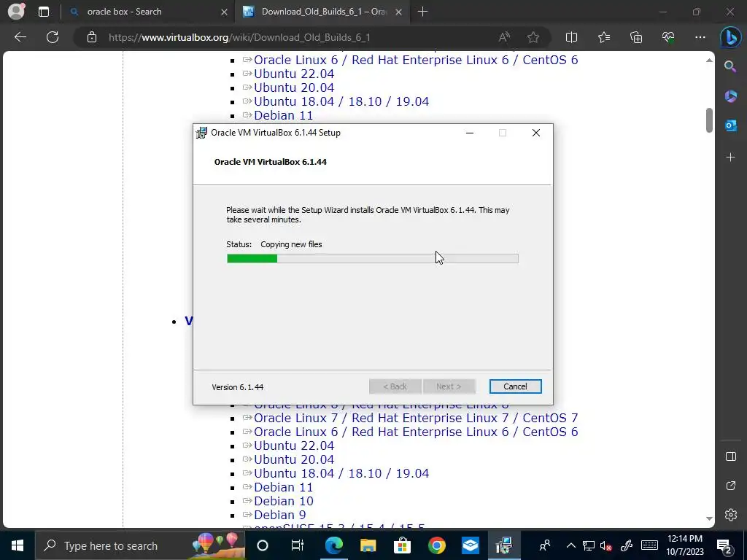Toggle sidebar visibility icon at bottom
The image size is (747, 560).
[x=731, y=456]
